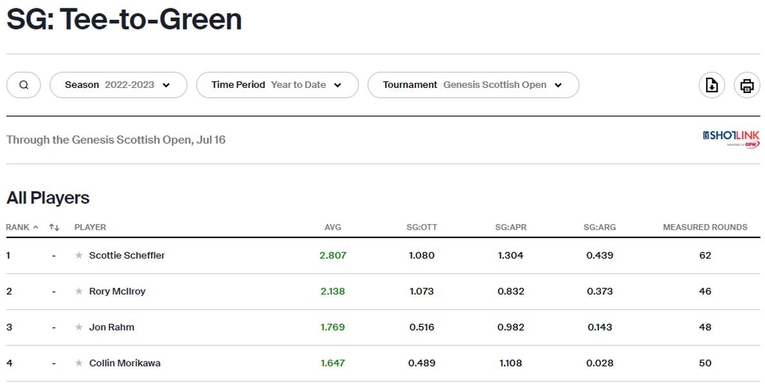
Task: Click McIlroy's SG:APR value 0.832
Action: pos(511,291)
